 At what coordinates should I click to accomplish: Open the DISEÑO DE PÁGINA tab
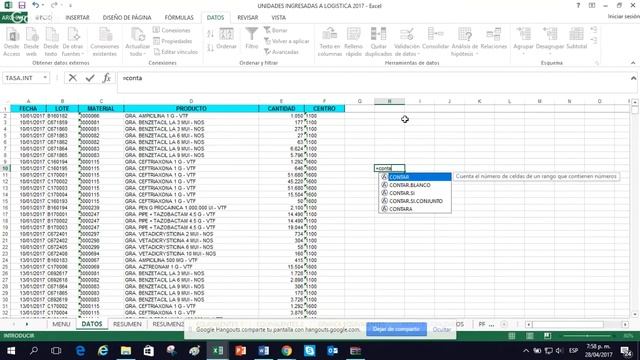coord(127,18)
